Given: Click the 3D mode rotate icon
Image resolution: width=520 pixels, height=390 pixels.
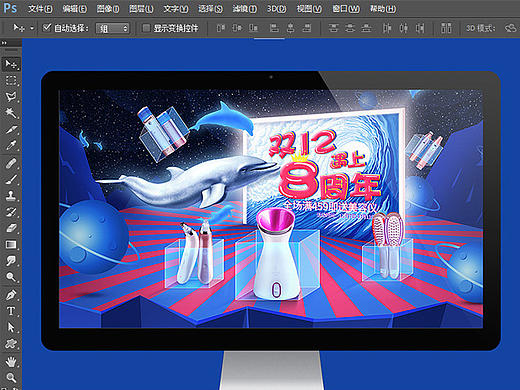Looking at the screenshot, I should [x=510, y=28].
